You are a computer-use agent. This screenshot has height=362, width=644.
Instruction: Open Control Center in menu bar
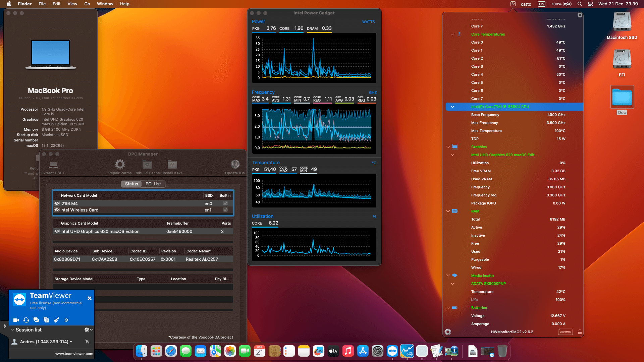tap(590, 4)
